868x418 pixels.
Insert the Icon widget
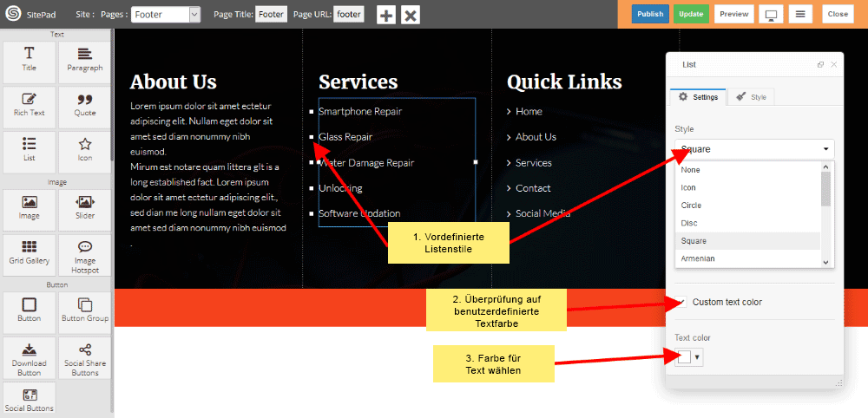pyautogui.click(x=85, y=152)
